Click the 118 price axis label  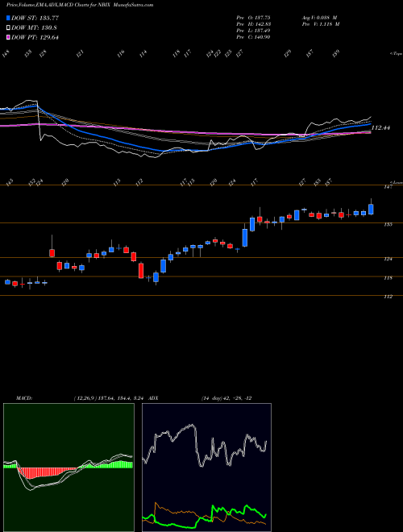pyautogui.click(x=388, y=278)
